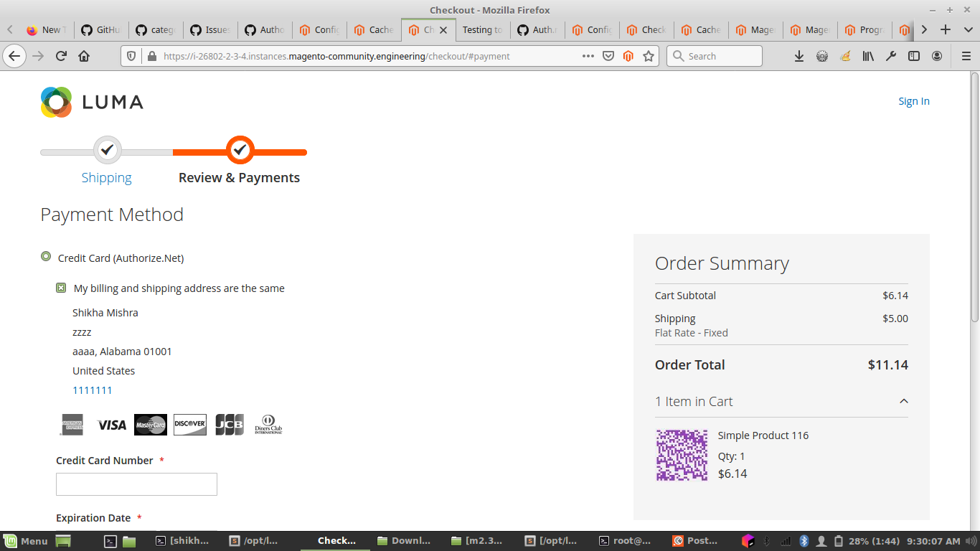Focus the Credit Card Number input field
980x551 pixels.
click(x=136, y=484)
